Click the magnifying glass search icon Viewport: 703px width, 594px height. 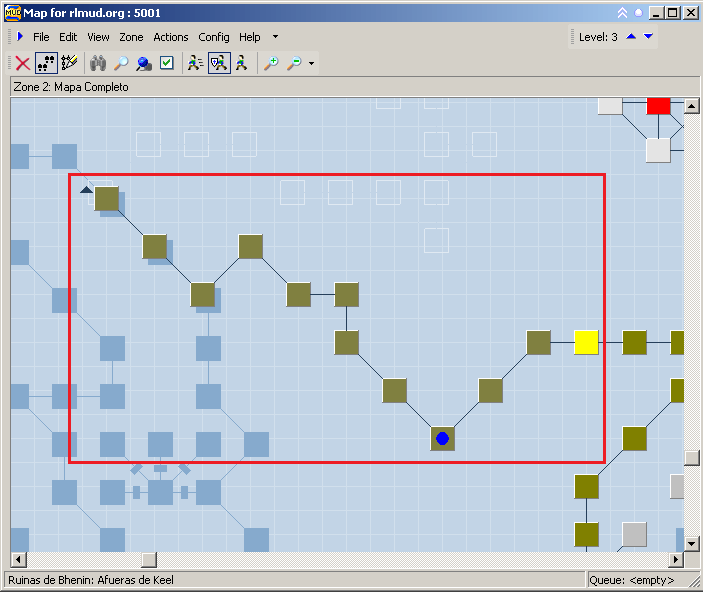(121, 63)
